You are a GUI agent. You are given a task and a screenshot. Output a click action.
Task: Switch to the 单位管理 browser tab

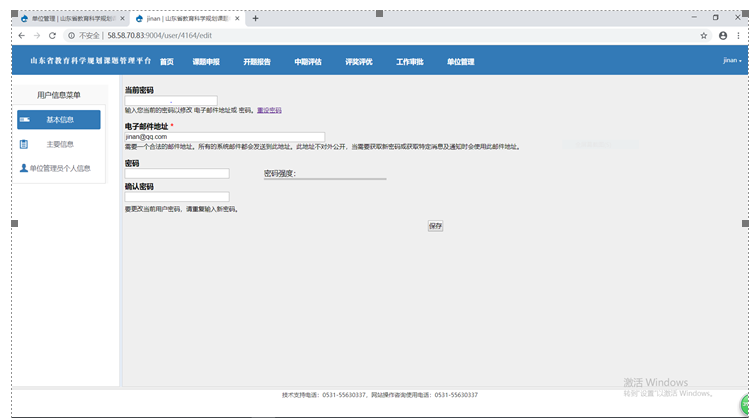tap(70, 18)
